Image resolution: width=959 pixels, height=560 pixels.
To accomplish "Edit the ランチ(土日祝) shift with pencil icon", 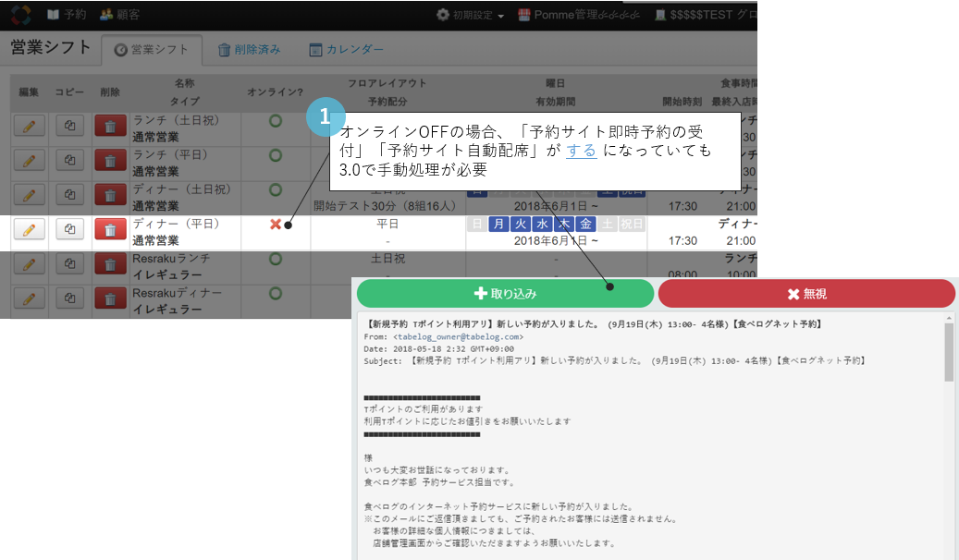I will tap(30, 127).
